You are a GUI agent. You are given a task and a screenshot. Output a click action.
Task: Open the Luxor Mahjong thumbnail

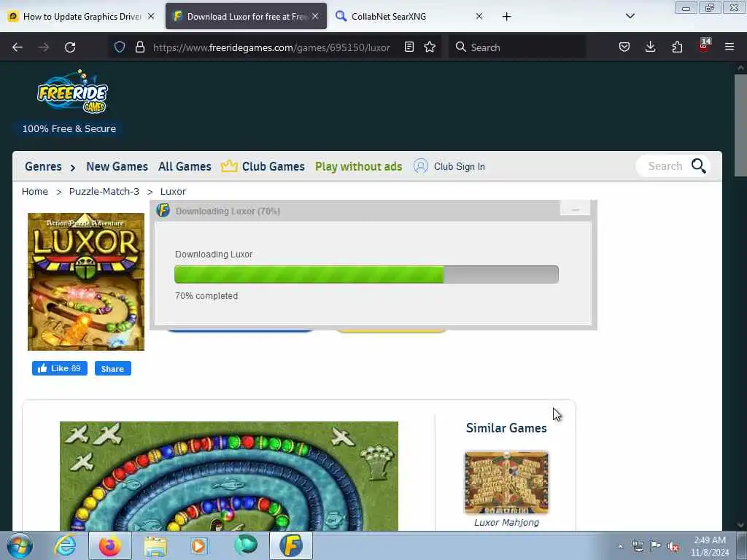pos(506,483)
